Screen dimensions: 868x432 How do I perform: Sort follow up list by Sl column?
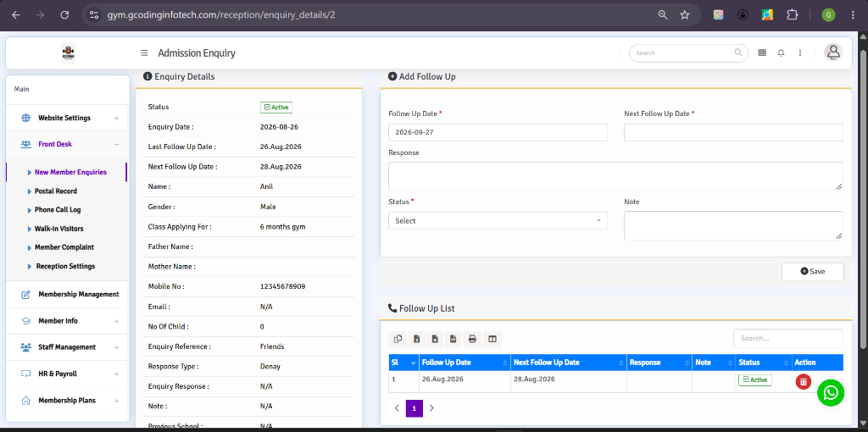tap(403, 363)
